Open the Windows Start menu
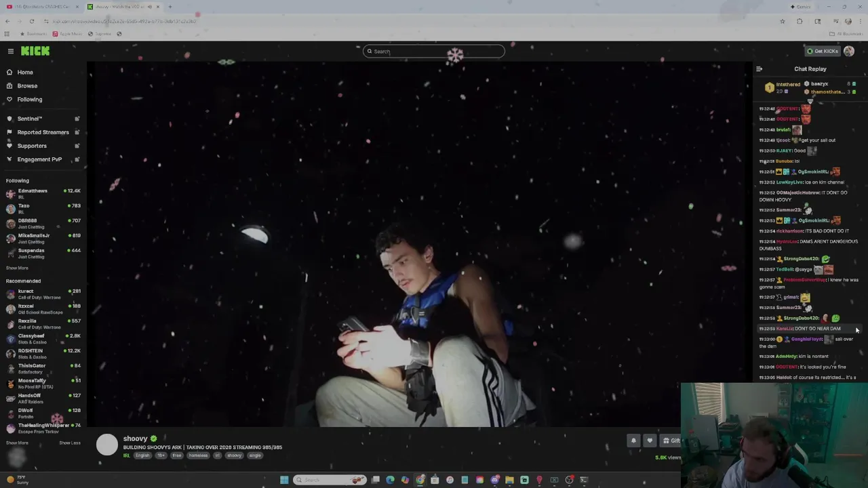Viewport: 868px width, 488px height. tap(284, 480)
